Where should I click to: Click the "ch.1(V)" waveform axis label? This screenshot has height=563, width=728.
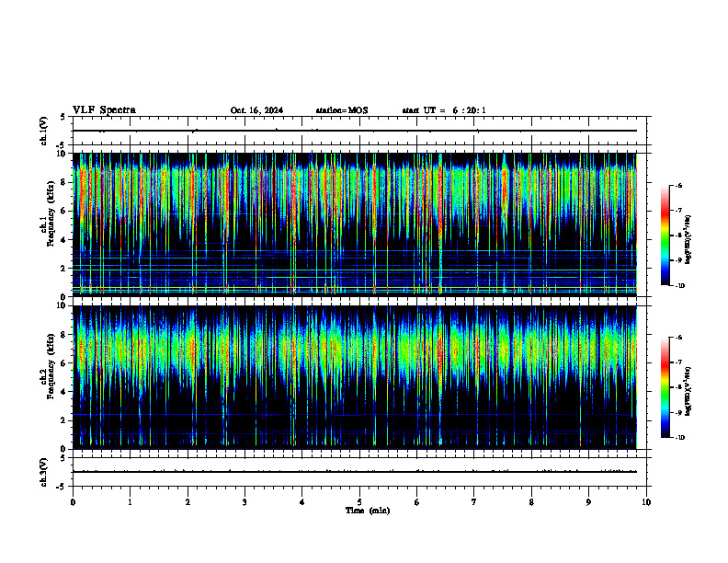(44, 131)
